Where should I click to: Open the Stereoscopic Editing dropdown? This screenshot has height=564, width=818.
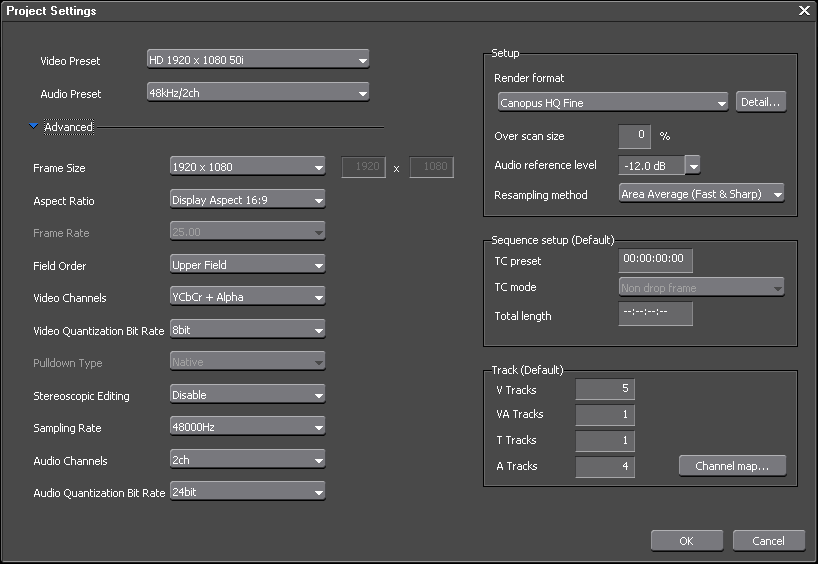(247, 395)
